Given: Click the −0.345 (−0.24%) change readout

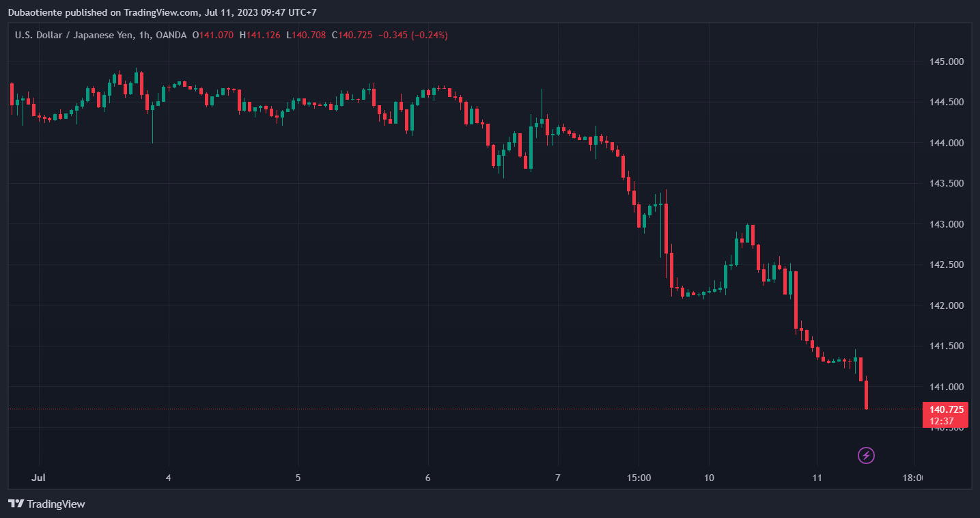Looking at the screenshot, I should pos(413,35).
